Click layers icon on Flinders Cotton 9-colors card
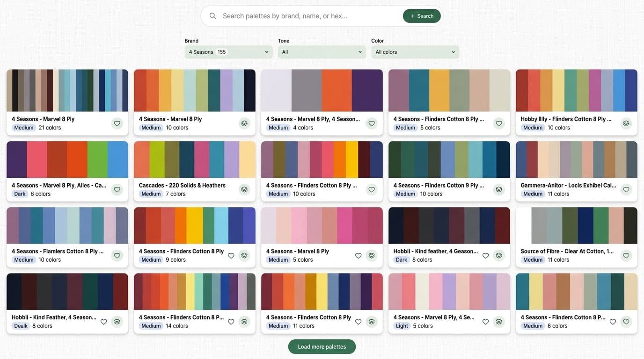 pyautogui.click(x=244, y=256)
